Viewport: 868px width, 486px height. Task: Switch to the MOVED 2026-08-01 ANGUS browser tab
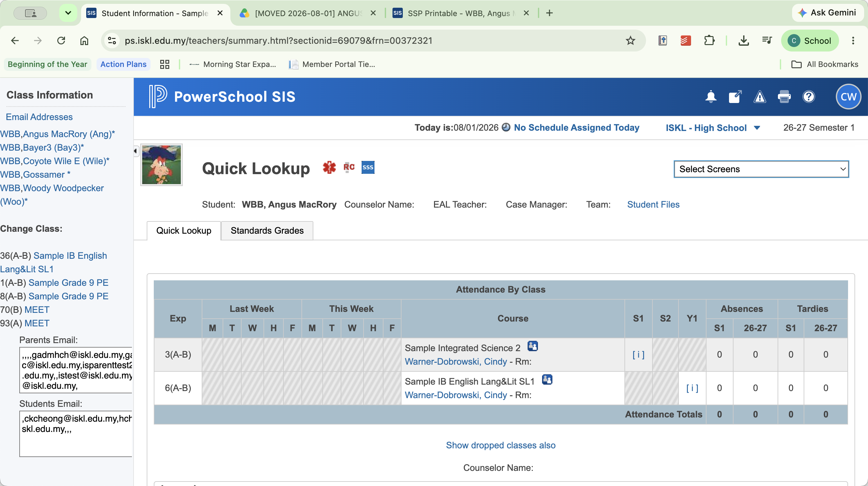pos(307,13)
